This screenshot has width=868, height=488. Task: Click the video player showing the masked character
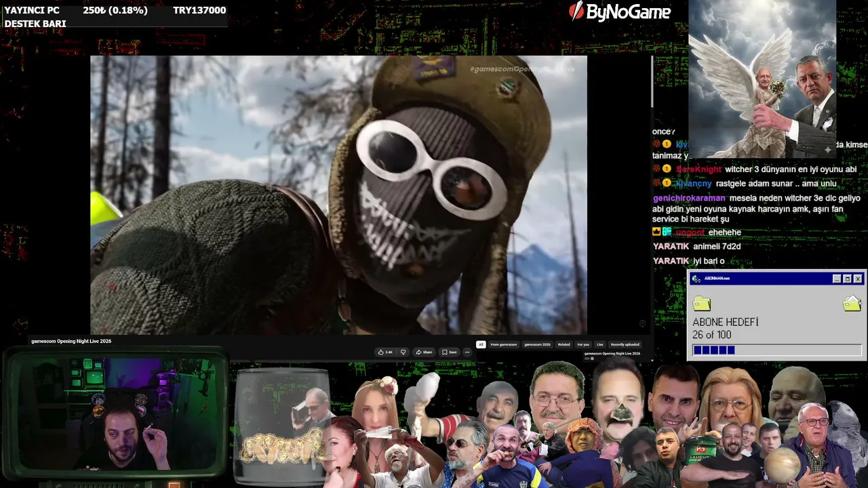tap(338, 195)
